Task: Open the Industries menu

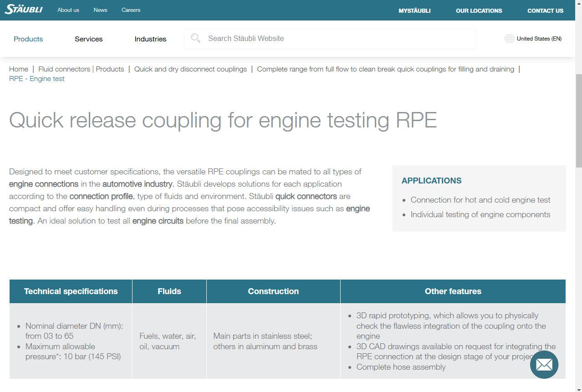Action: click(x=150, y=39)
